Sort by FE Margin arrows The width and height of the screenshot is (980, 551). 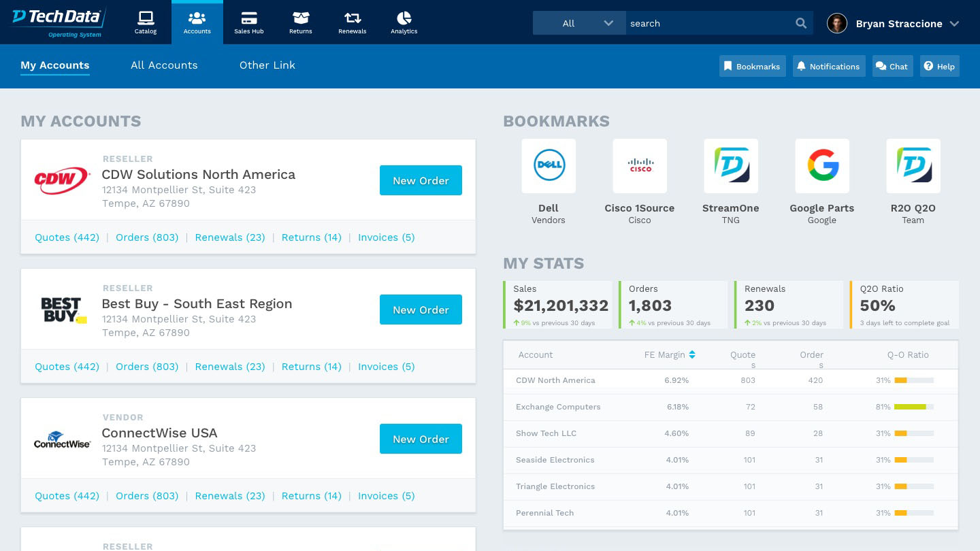click(x=692, y=354)
